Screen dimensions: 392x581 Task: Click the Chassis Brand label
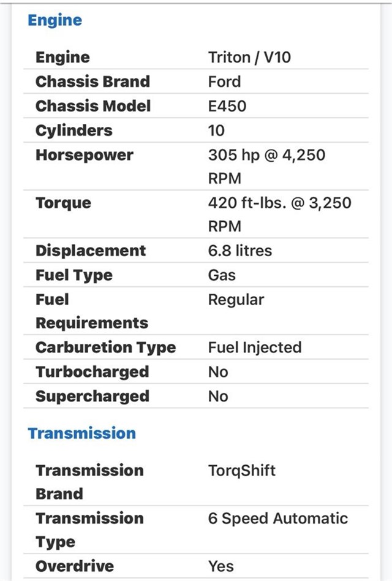[92, 82]
